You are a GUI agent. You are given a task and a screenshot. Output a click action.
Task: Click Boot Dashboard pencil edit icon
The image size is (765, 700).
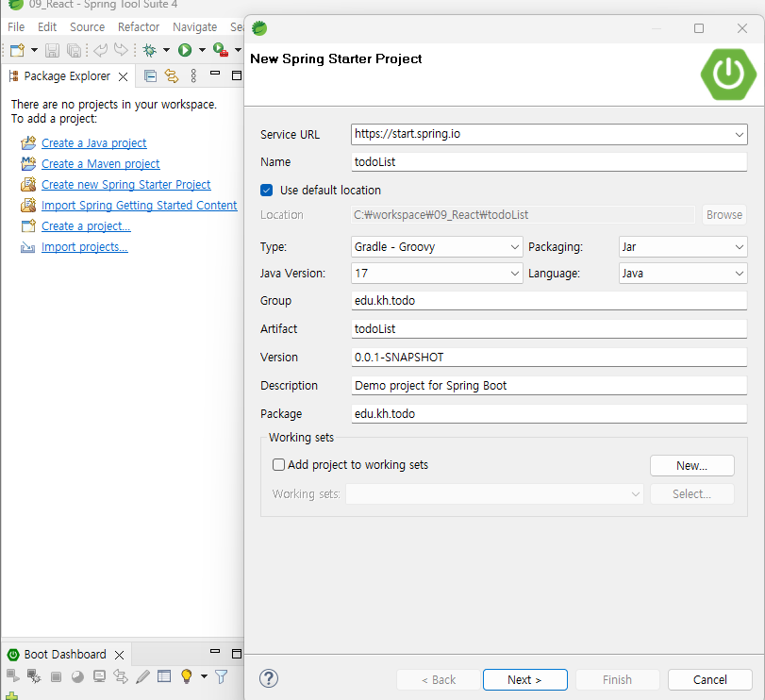[x=142, y=676]
